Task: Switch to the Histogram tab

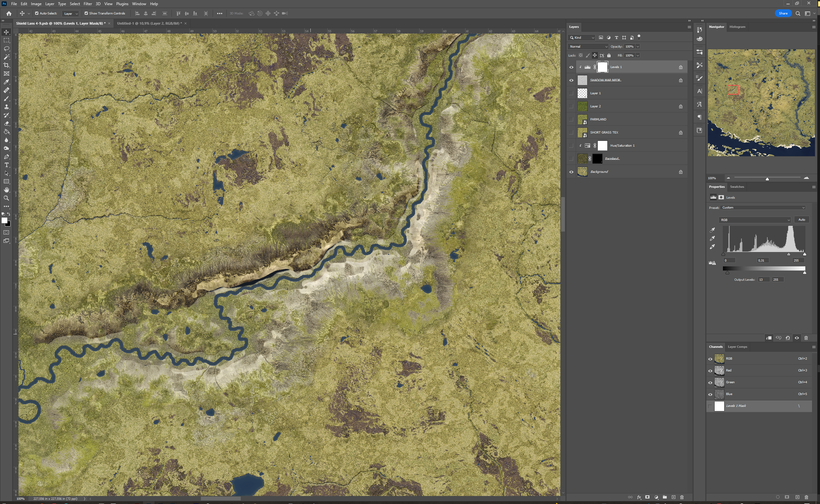Action: pos(737,27)
